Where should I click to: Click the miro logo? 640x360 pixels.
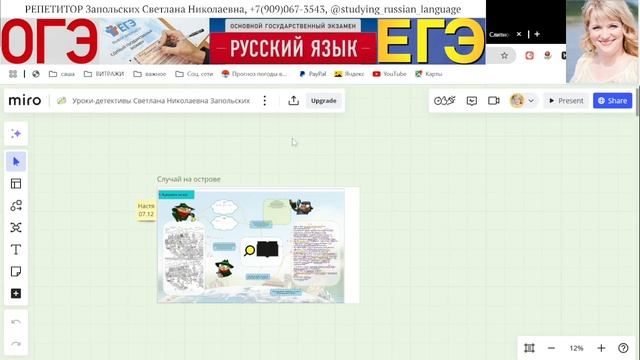point(24,100)
